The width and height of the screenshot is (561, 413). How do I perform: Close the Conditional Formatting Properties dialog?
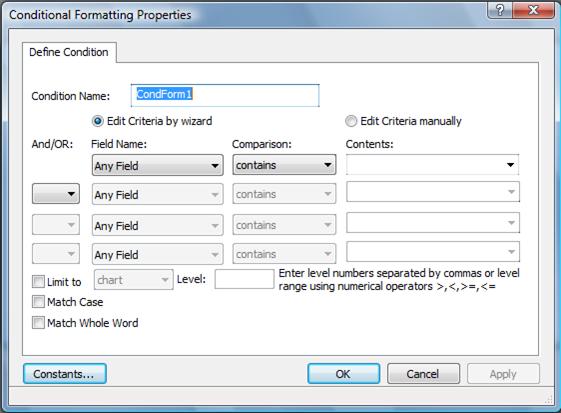click(x=533, y=10)
